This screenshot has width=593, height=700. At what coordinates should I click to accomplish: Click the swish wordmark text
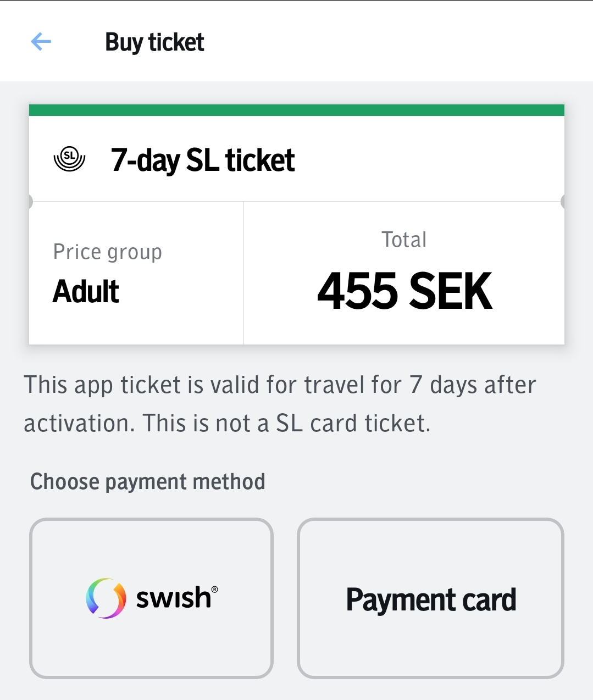click(173, 598)
